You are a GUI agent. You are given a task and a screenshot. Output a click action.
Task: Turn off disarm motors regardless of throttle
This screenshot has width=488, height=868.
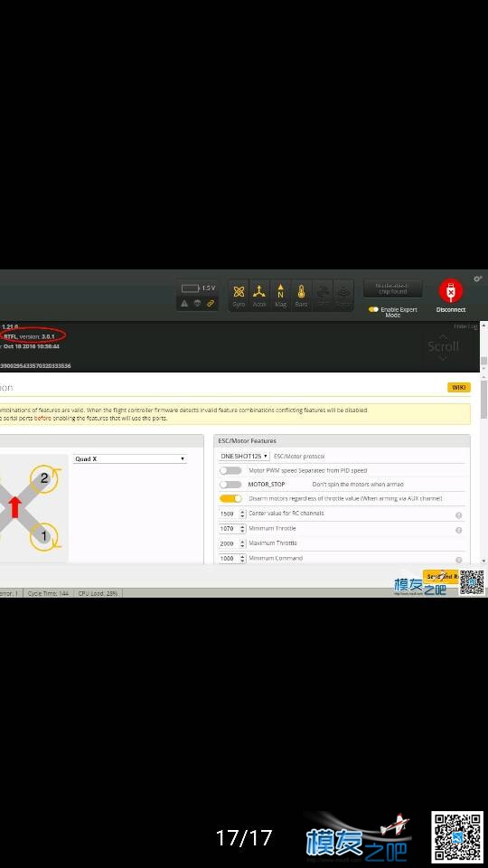[x=230, y=499]
